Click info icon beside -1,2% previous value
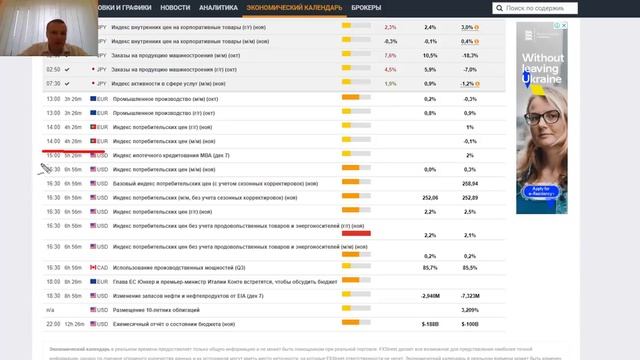640x360 pixels. coord(477,84)
